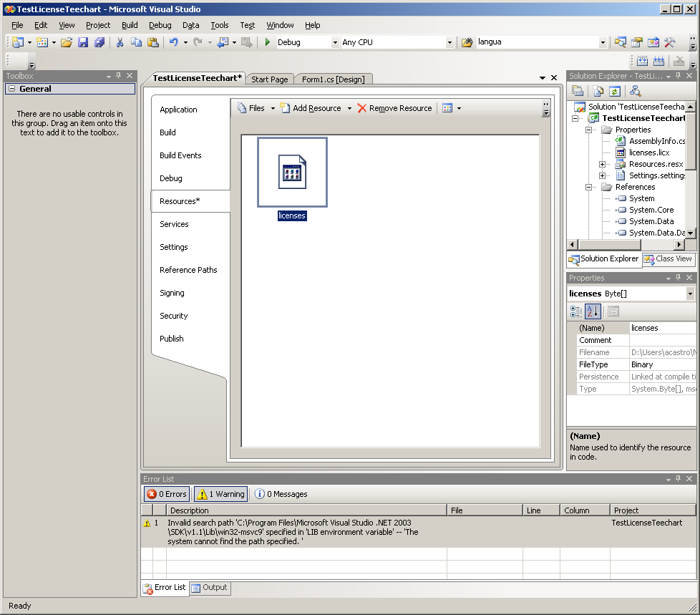Open the Debug configuration dropdown

pyautogui.click(x=335, y=42)
